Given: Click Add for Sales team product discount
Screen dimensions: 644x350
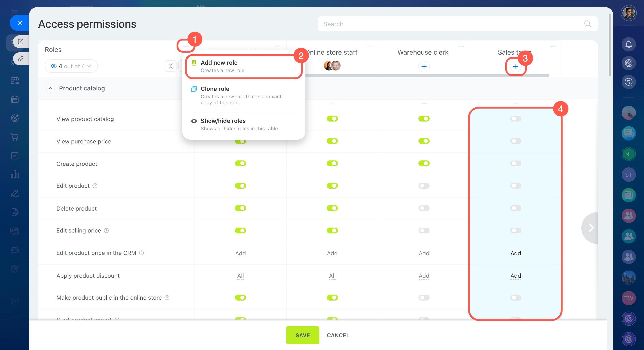Looking at the screenshot, I should 516,275.
